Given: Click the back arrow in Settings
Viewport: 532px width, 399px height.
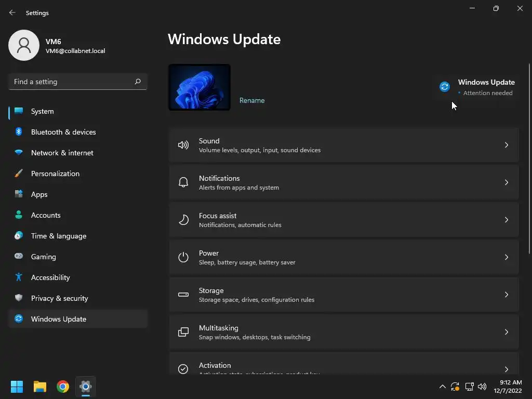Looking at the screenshot, I should [12, 12].
